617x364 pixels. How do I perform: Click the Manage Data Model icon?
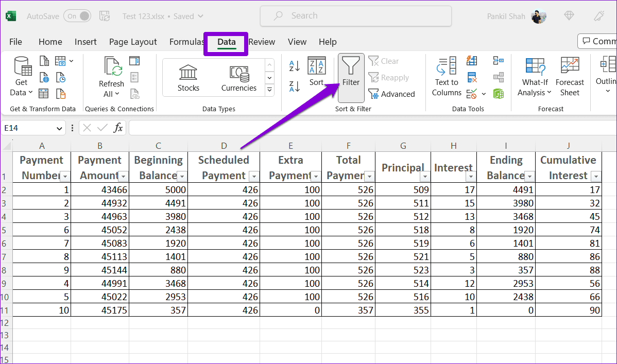(499, 94)
